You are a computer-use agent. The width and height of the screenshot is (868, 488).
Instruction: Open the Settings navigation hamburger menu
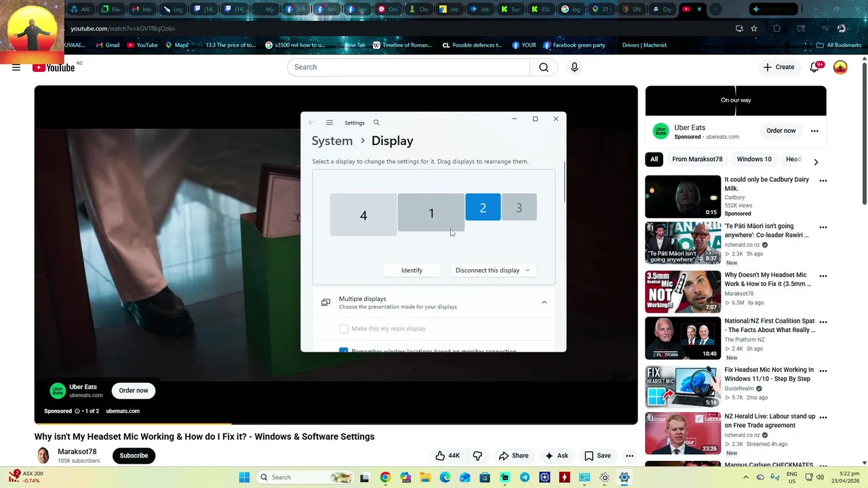330,123
